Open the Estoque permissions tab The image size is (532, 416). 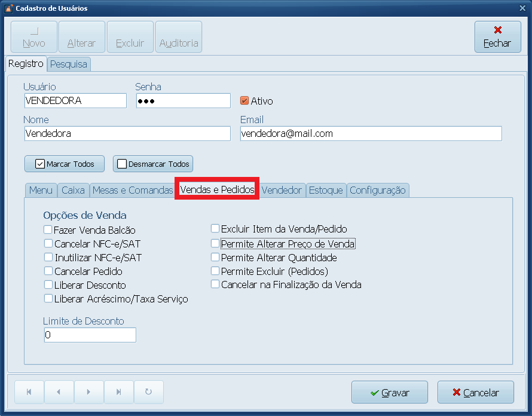click(x=326, y=190)
